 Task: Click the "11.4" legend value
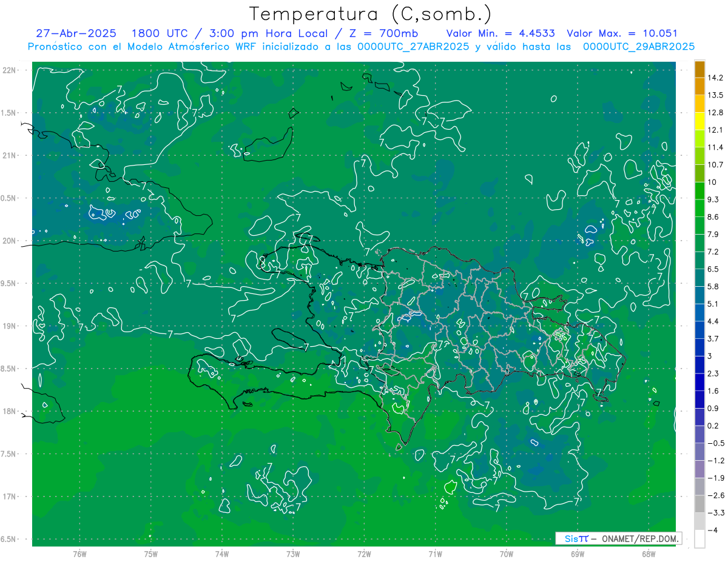coord(715,147)
